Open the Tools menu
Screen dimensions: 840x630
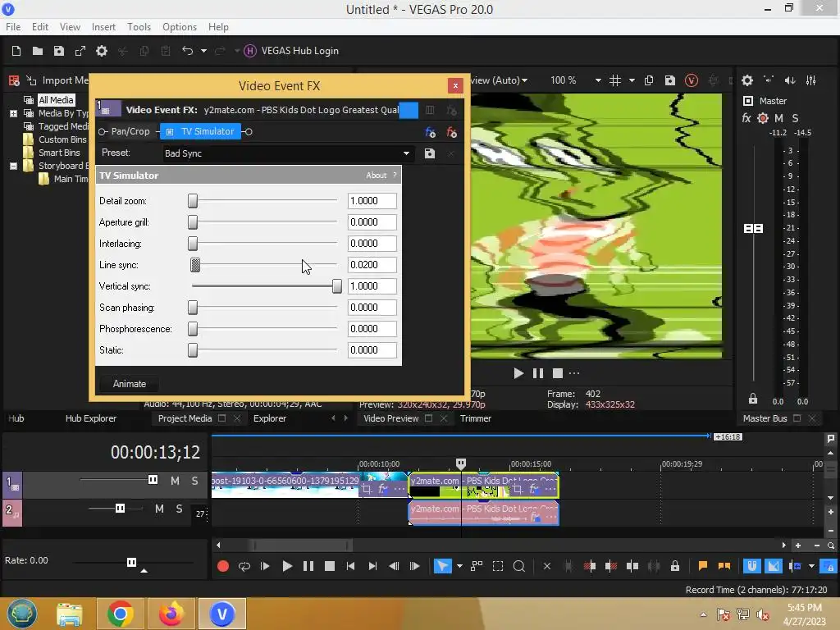(x=139, y=27)
